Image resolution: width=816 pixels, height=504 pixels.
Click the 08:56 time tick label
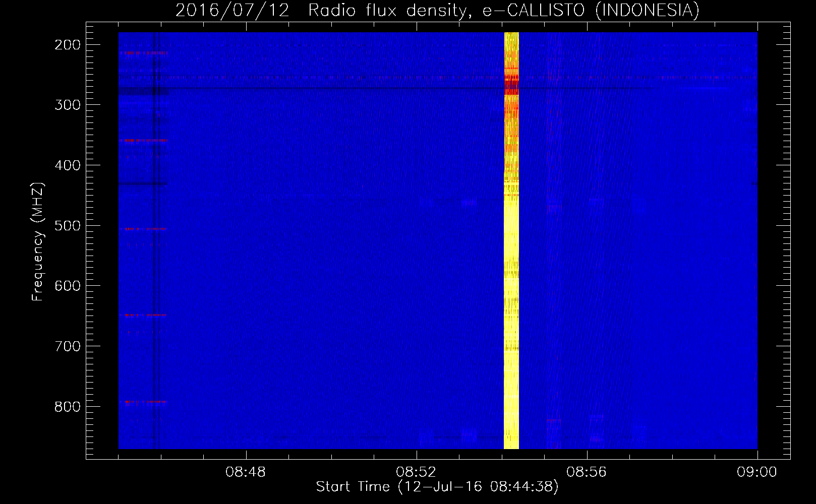pos(587,472)
